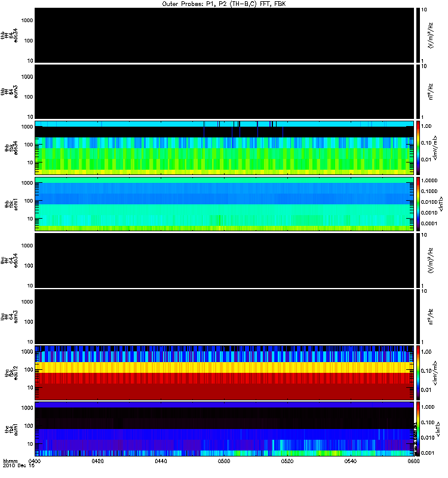Click the blank thb fff 64 scm3 panel
Screen dimensions: 448x478
click(x=224, y=91)
